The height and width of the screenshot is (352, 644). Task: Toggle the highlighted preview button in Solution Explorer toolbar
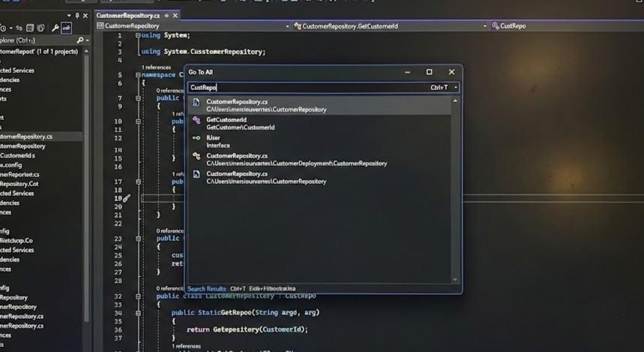tap(67, 28)
